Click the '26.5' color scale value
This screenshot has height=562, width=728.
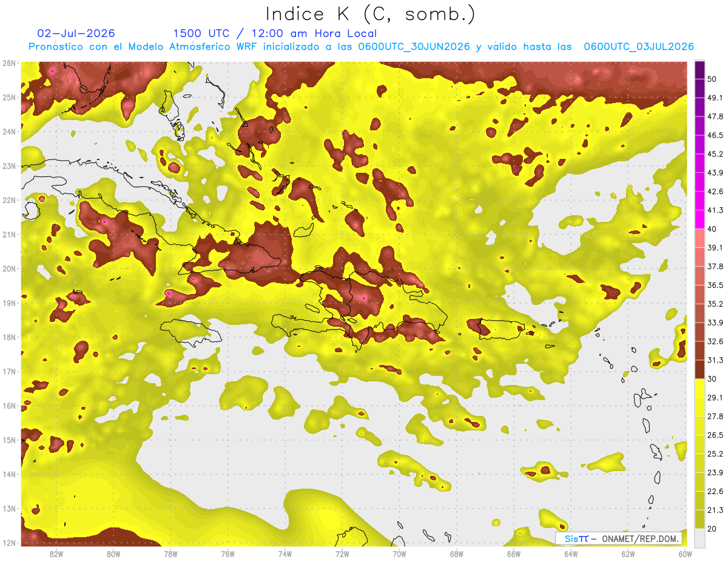715,435
